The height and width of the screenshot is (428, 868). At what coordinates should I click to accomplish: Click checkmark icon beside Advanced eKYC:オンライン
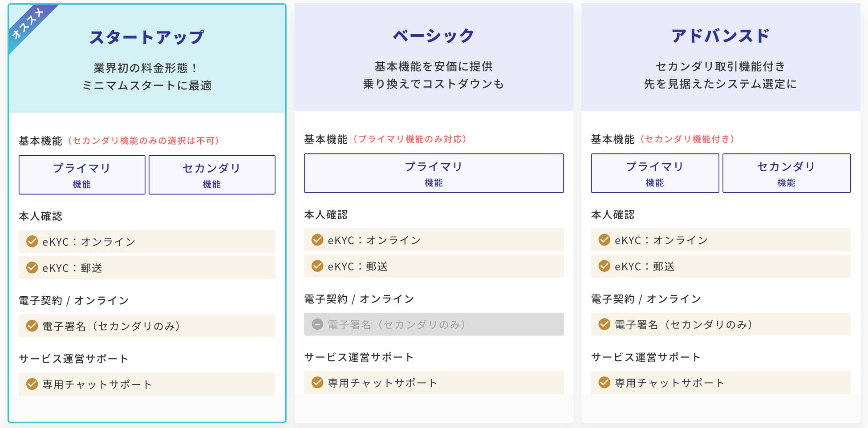pos(604,240)
